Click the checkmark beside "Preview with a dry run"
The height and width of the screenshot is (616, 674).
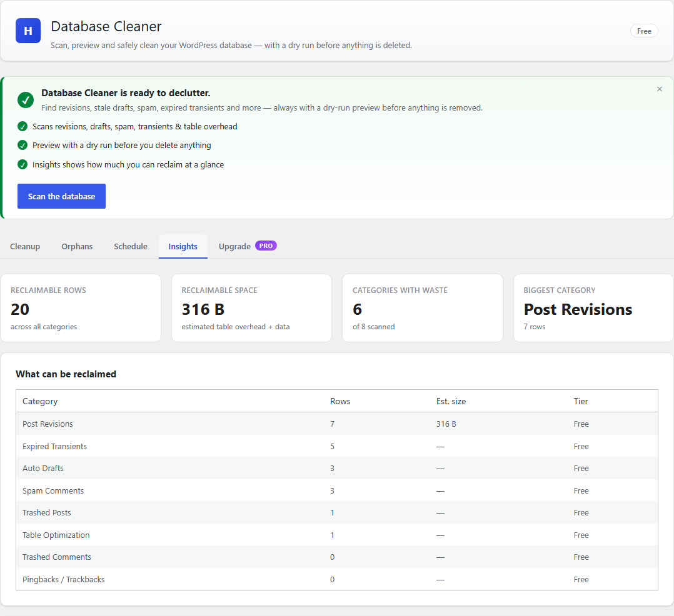tap(23, 145)
